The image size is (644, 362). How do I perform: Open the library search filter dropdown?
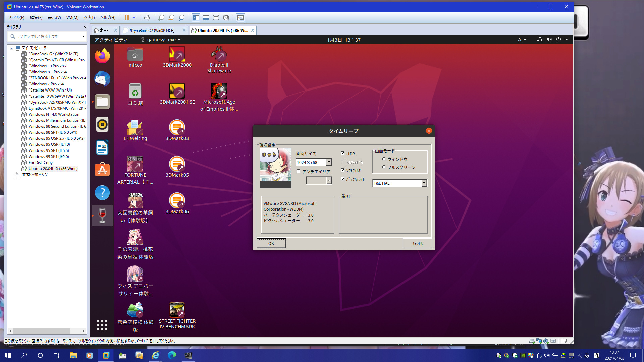pyautogui.click(x=83, y=36)
